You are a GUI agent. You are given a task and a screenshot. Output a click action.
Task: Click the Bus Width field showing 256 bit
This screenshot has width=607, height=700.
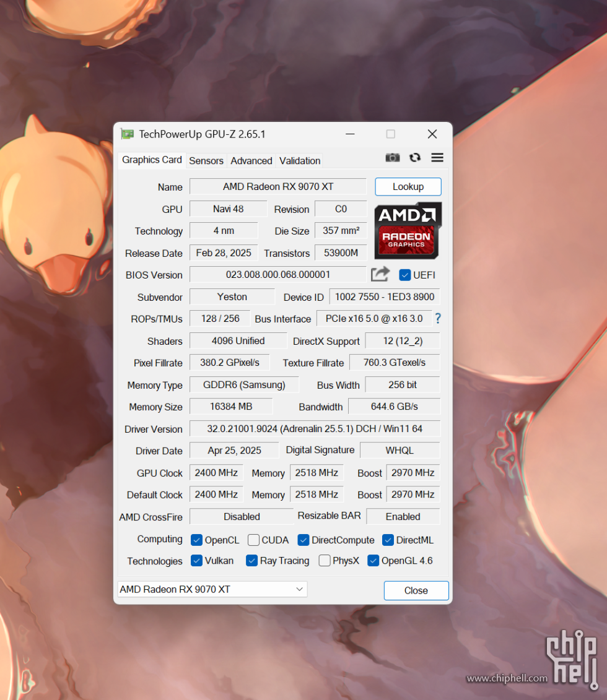click(403, 385)
